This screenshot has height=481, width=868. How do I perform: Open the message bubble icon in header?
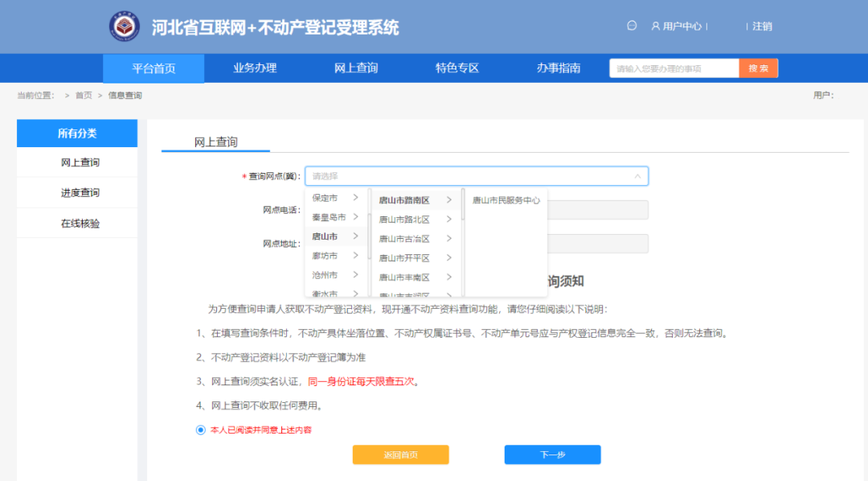632,26
